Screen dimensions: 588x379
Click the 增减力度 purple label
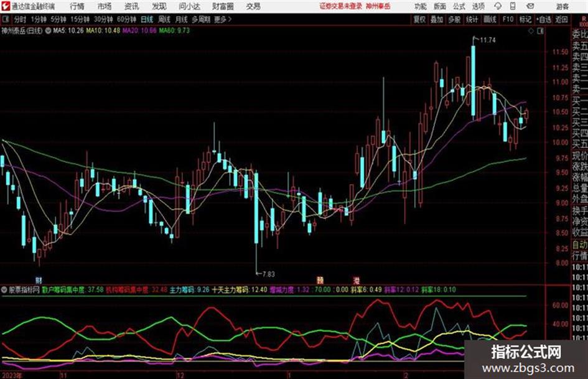click(289, 289)
